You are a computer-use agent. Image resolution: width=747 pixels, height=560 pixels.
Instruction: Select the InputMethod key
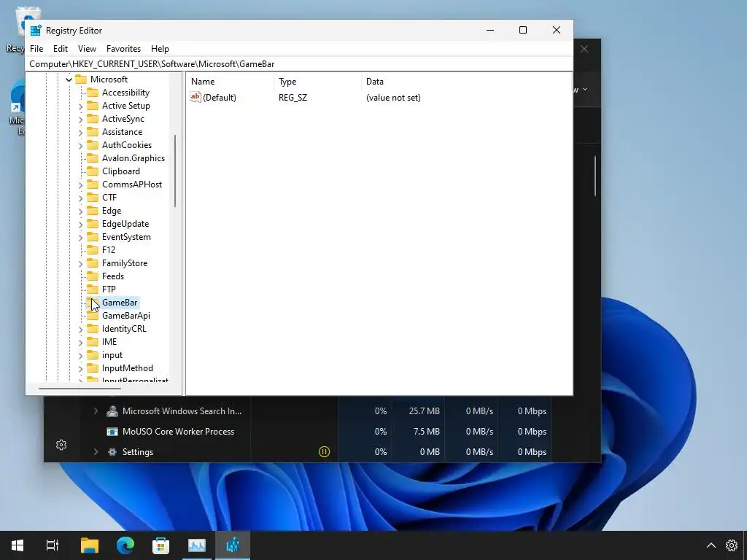(x=127, y=368)
